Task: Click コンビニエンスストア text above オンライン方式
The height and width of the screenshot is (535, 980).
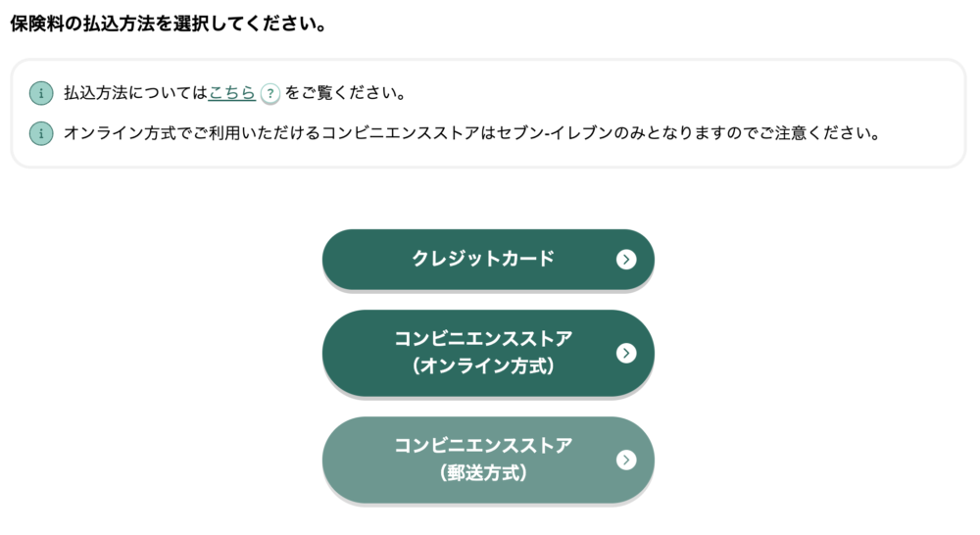Action: (483, 339)
